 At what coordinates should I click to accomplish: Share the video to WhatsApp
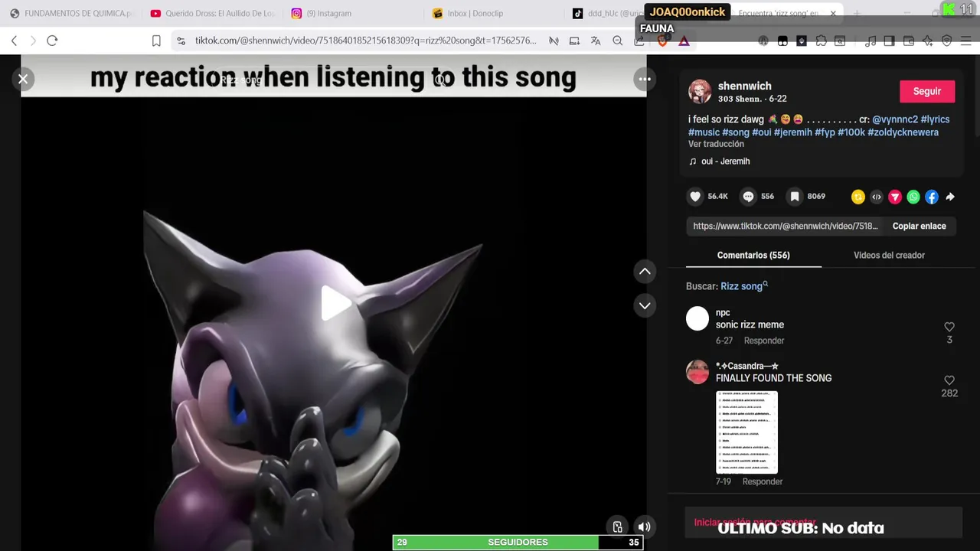tap(913, 197)
